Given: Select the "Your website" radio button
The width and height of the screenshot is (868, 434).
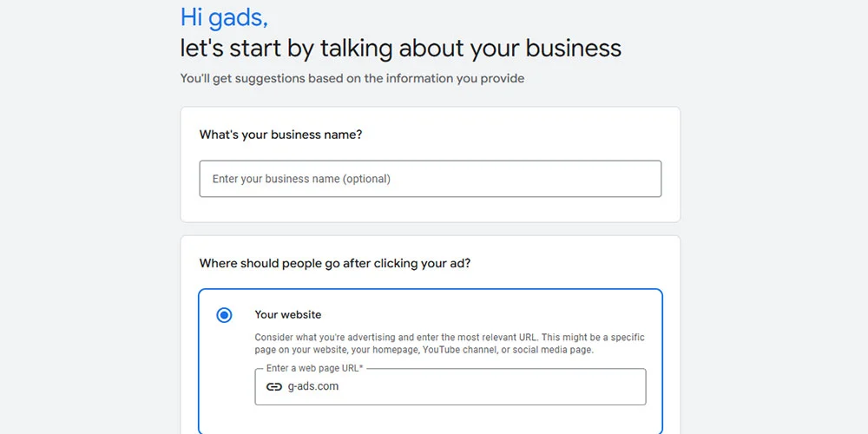Looking at the screenshot, I should coord(224,315).
